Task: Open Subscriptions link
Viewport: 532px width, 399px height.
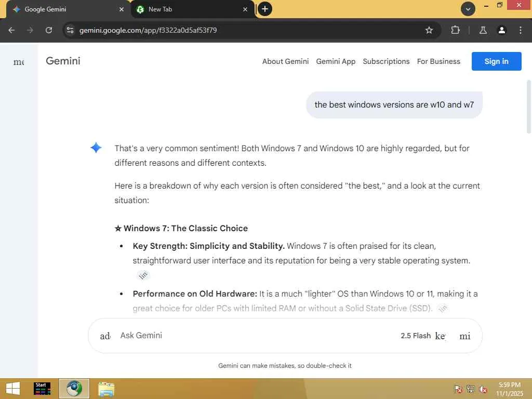Action: click(386, 61)
